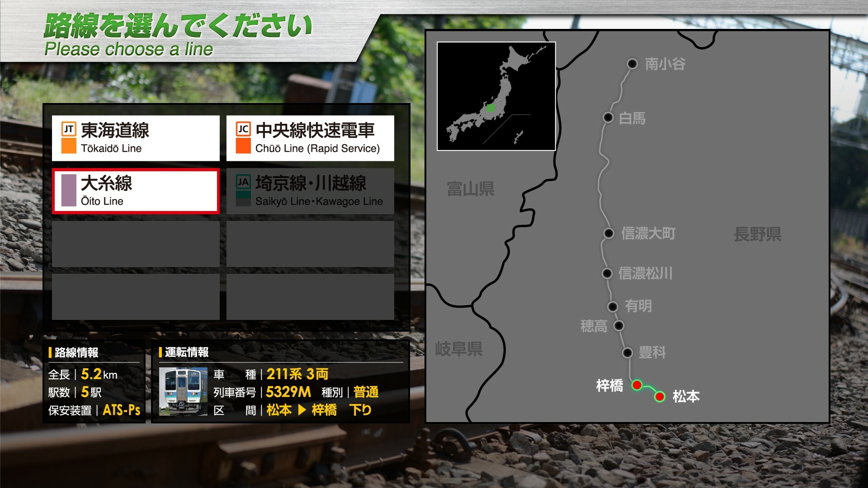Expand the first empty line slot
The image size is (868, 488).
[135, 244]
